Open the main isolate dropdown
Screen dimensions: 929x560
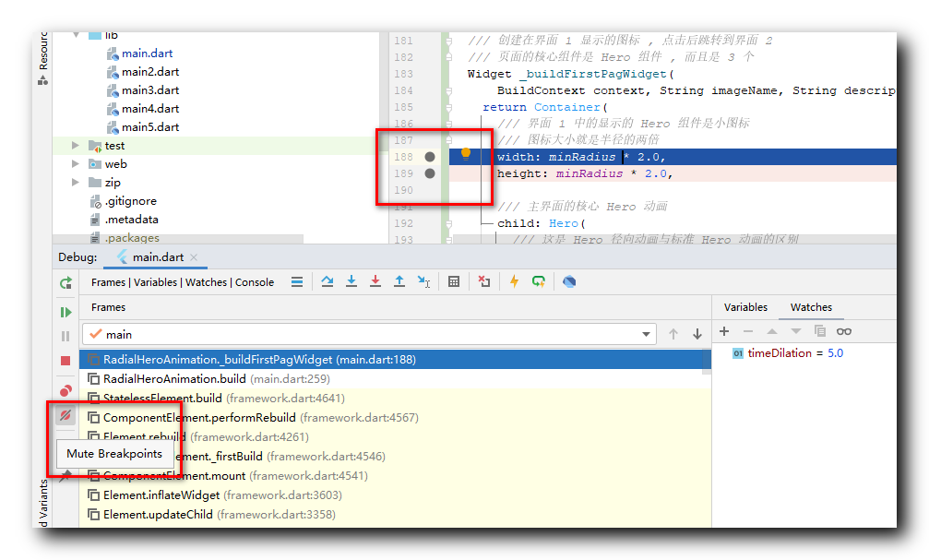point(369,334)
